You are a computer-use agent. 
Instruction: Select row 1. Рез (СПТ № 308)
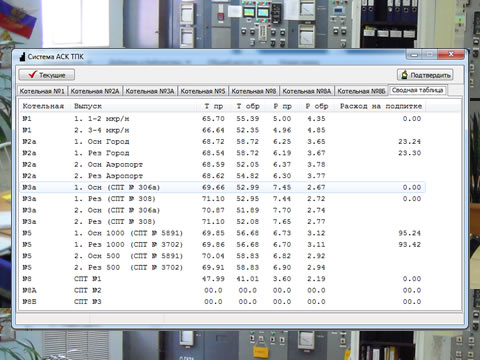[223, 199]
